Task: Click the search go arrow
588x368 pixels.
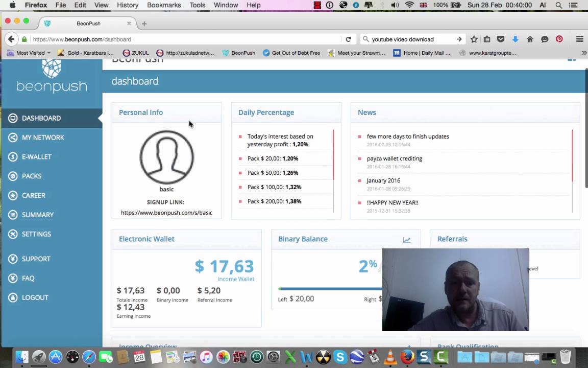Action: [x=459, y=39]
